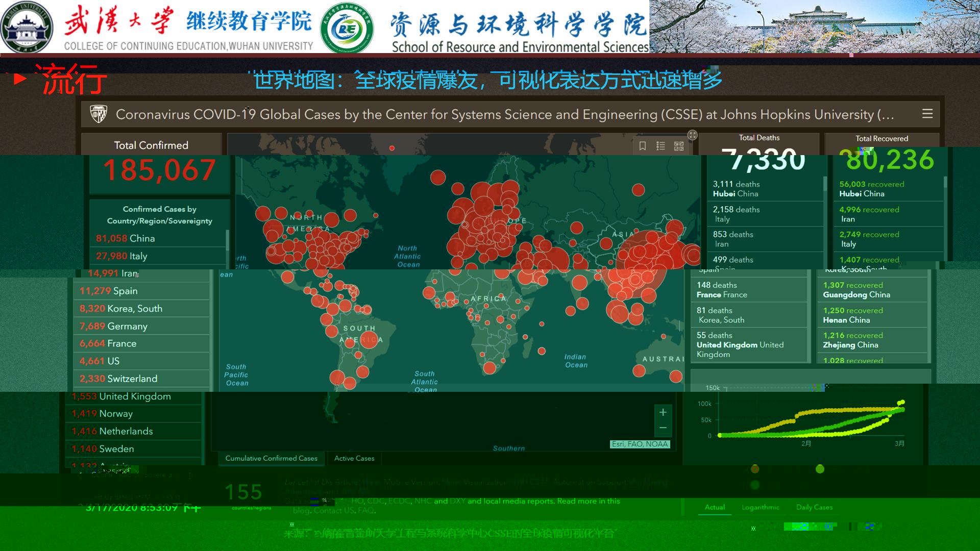
Task: Expand map to full screen
Action: click(692, 135)
